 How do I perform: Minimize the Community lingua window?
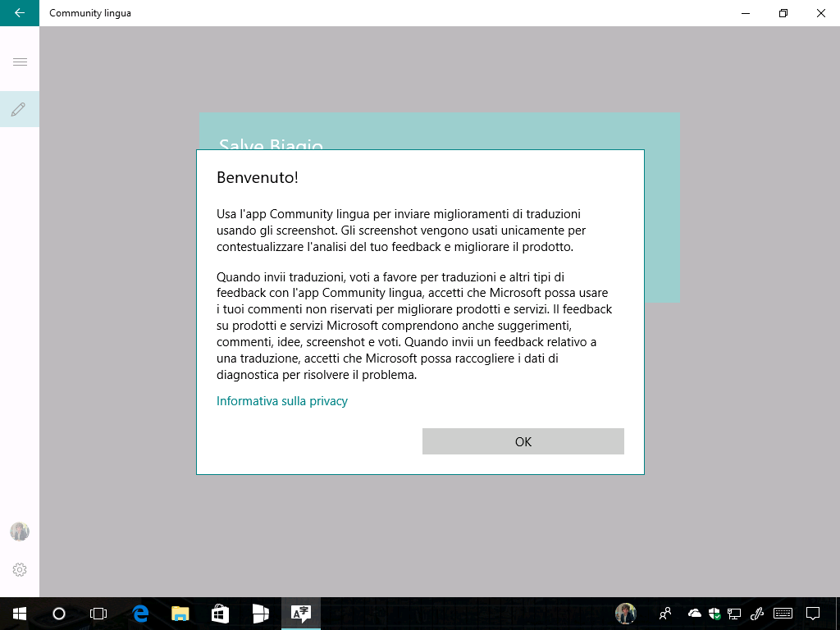coord(746,13)
